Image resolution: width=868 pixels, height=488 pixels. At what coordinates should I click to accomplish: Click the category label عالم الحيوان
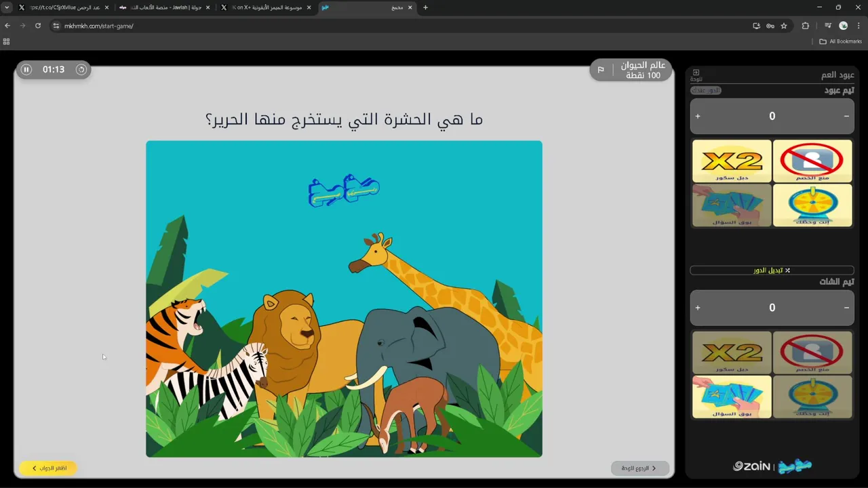[x=644, y=66]
